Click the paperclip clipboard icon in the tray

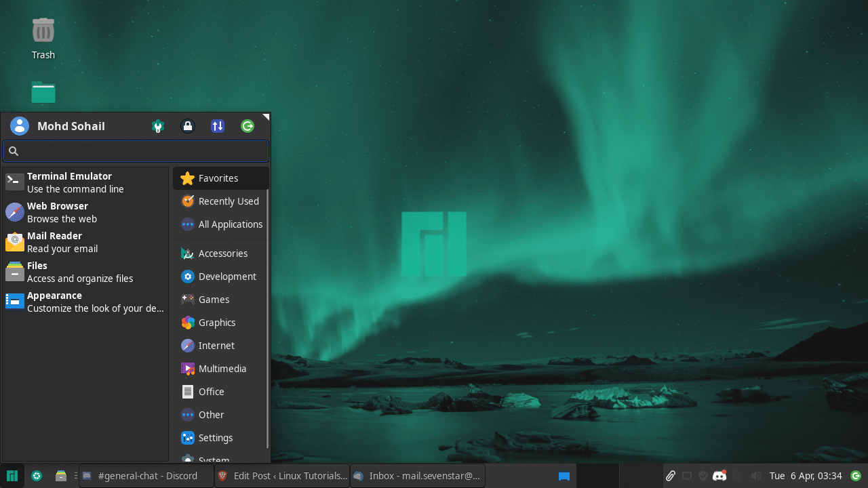pos(671,475)
